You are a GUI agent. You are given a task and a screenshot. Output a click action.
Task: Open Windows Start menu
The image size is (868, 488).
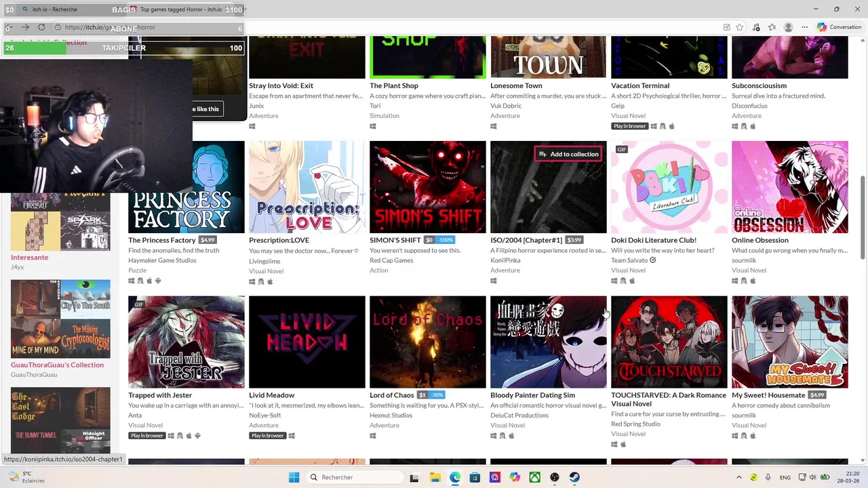pyautogui.click(x=294, y=477)
